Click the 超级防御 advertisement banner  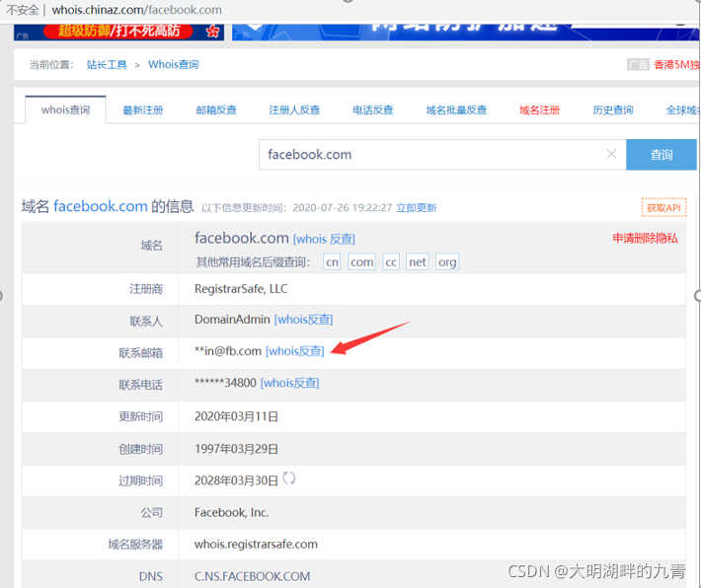click(x=118, y=32)
